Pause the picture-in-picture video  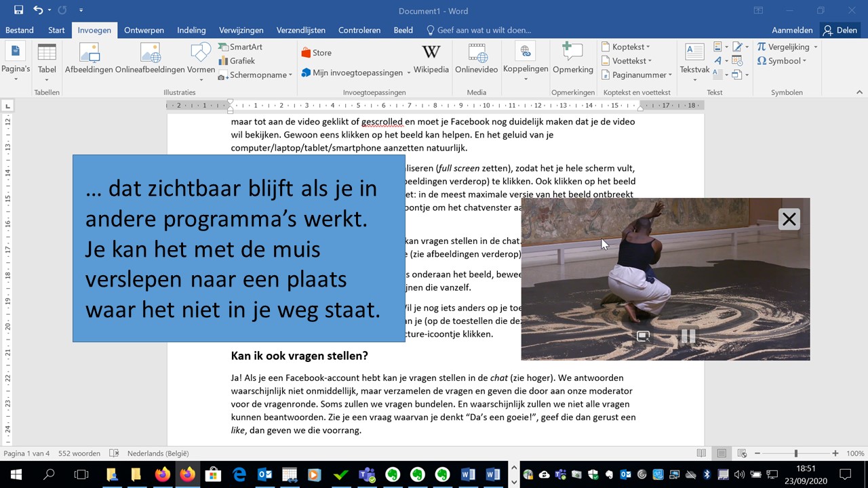[x=688, y=335]
